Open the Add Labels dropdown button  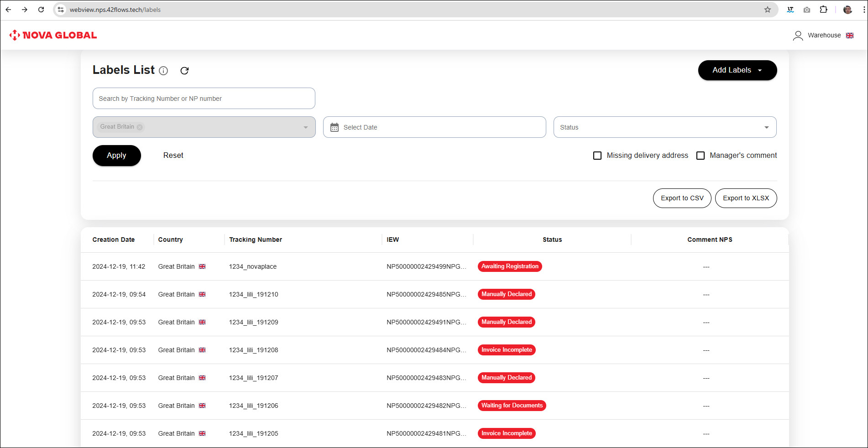pyautogui.click(x=737, y=70)
